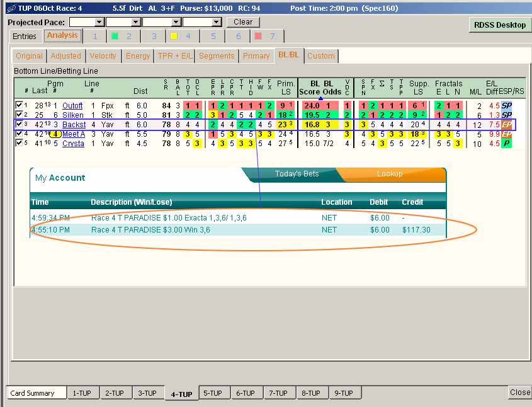Toggle checkbox for horse 4 Meet A
This screenshot has width=532, height=407.
[19, 134]
